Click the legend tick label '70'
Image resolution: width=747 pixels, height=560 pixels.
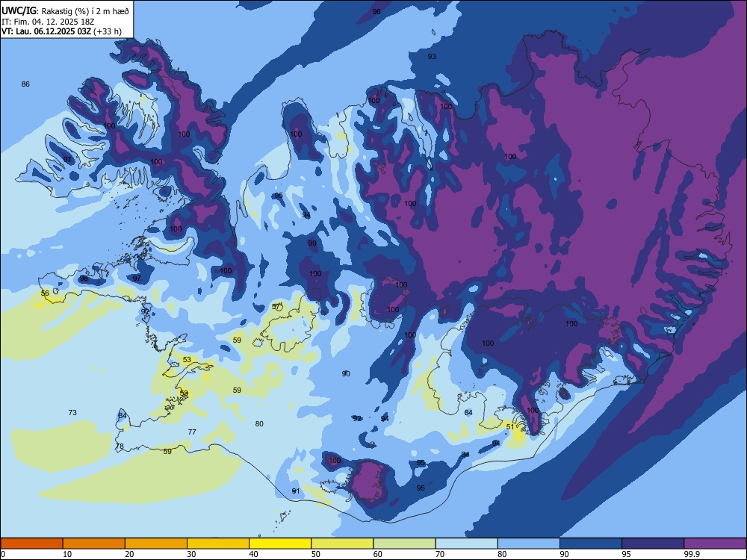pyautogui.click(x=440, y=554)
